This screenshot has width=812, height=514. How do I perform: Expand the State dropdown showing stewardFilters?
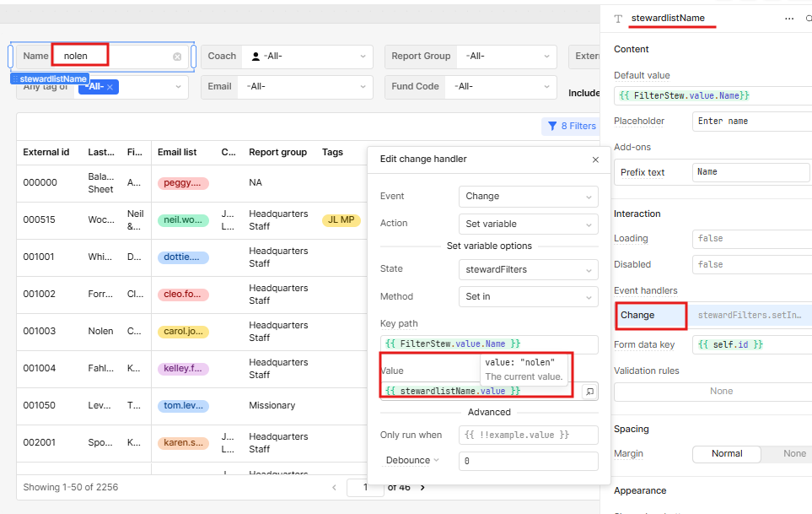point(528,269)
